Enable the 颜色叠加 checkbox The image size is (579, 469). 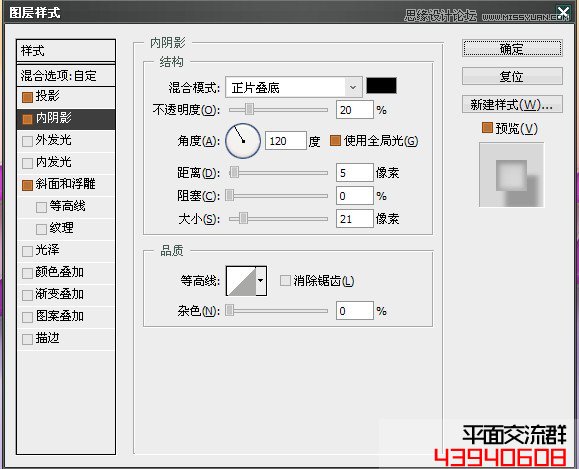[x=27, y=273]
